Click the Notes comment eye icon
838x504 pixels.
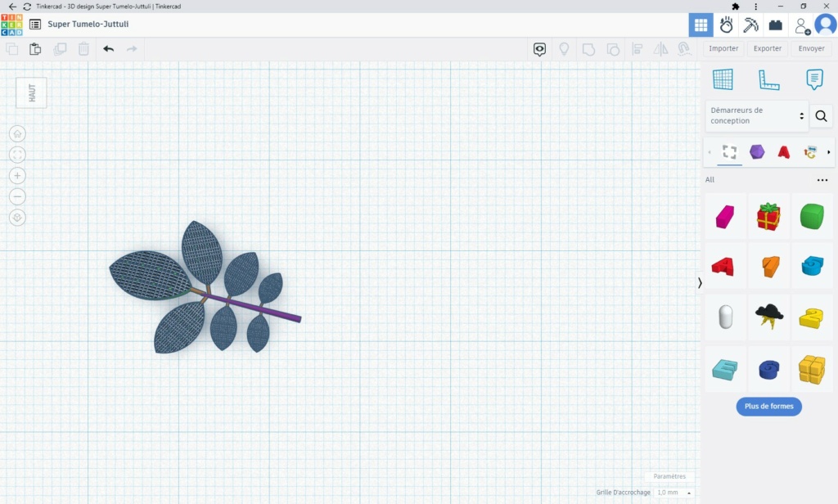coord(540,50)
